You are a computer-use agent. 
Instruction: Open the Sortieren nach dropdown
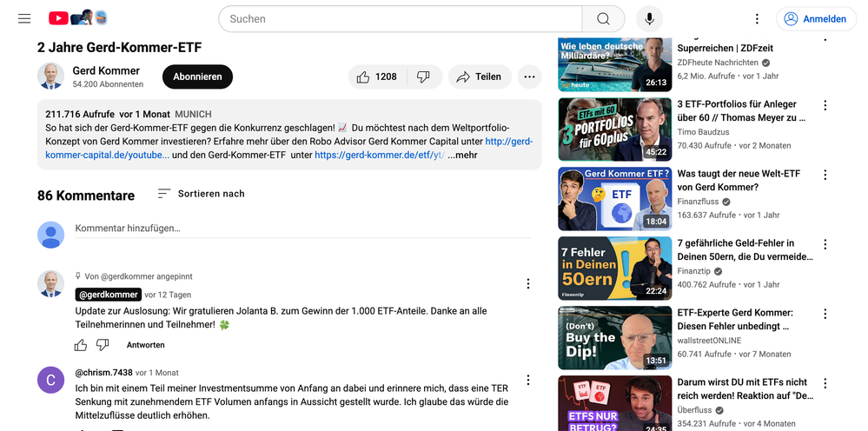point(201,194)
